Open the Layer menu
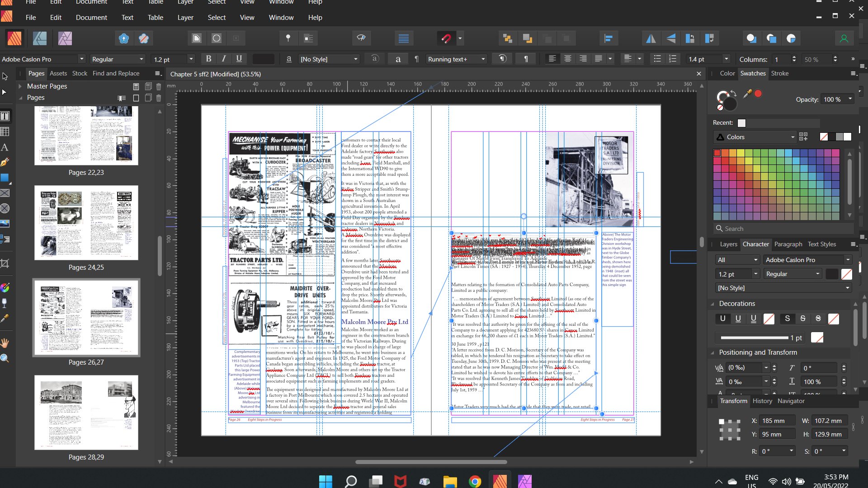868x488 pixels. coord(185,18)
